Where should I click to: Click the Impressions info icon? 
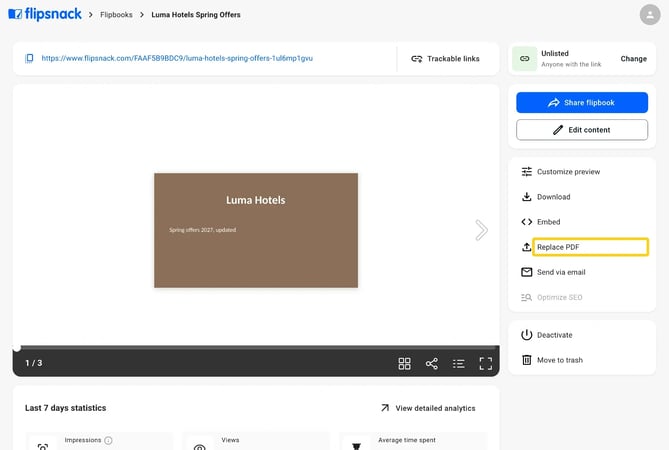tap(108, 441)
